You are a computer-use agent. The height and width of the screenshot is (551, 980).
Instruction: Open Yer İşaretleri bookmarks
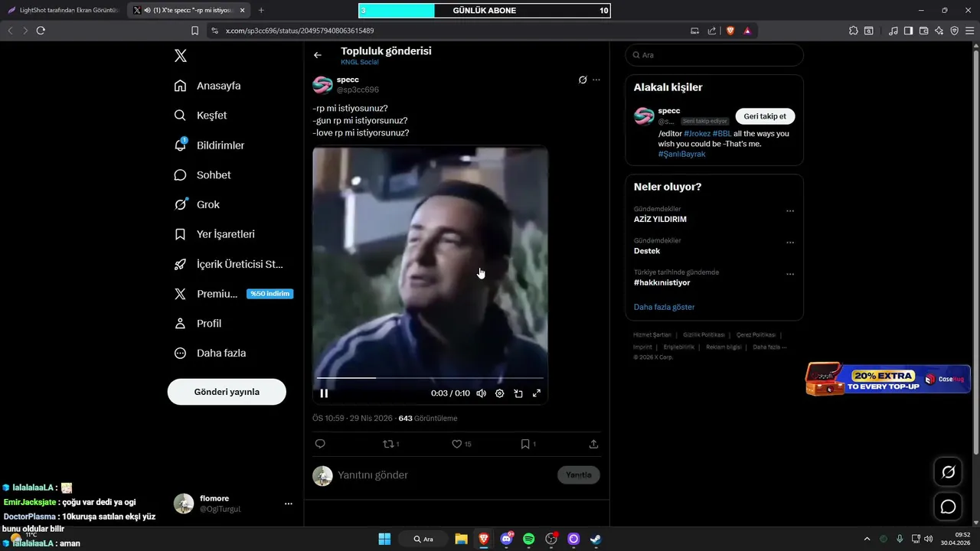click(x=214, y=234)
